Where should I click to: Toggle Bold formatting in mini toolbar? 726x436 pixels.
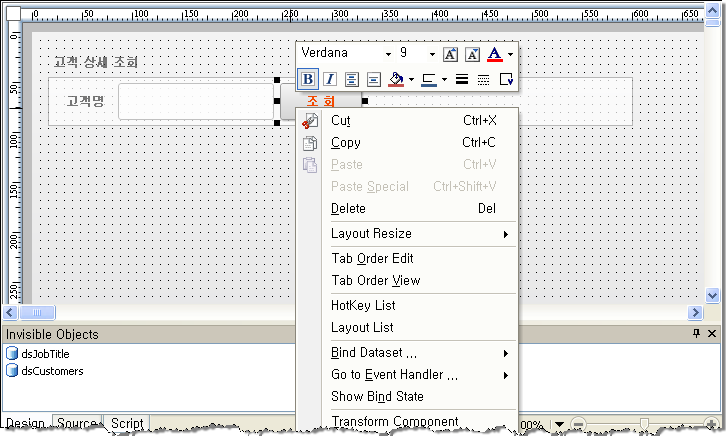click(309, 79)
